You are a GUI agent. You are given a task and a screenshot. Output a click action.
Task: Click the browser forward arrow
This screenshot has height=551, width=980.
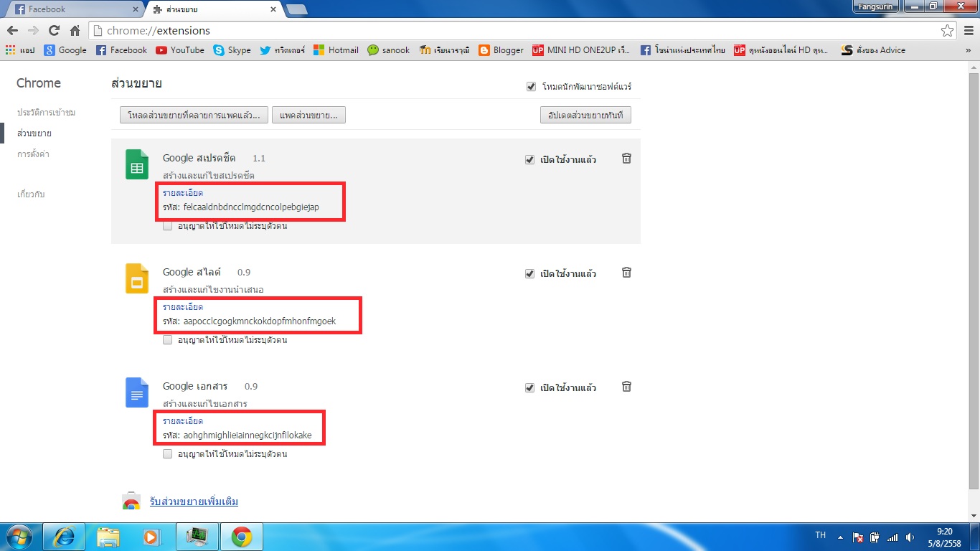[33, 31]
